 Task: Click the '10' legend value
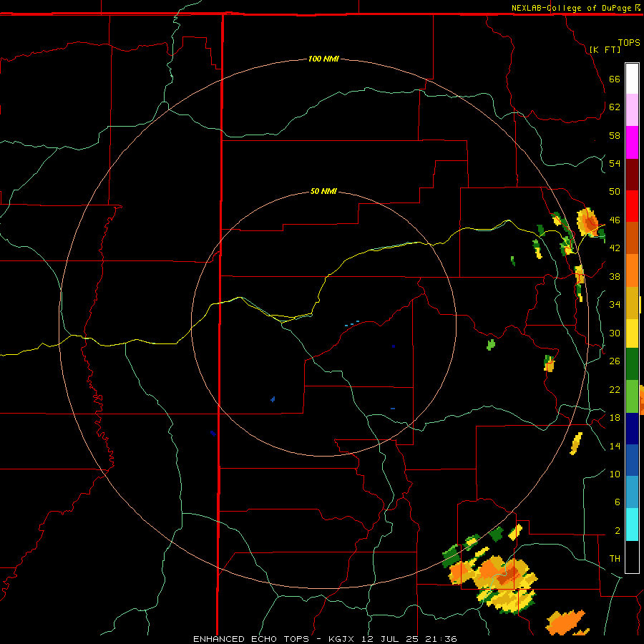615,474
